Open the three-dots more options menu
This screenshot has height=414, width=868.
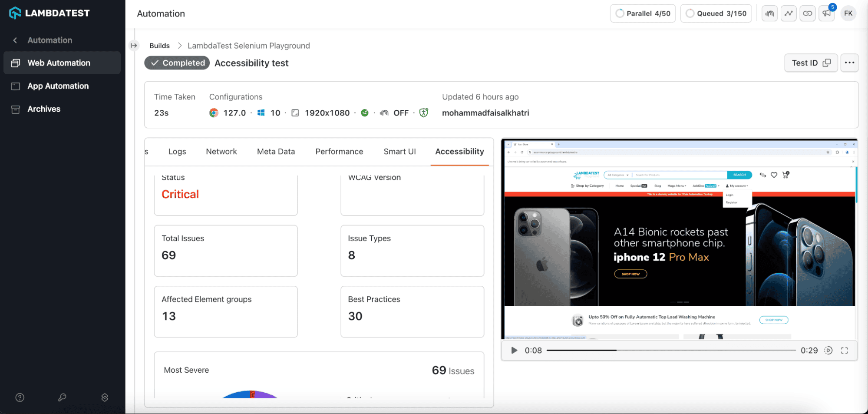[849, 63]
